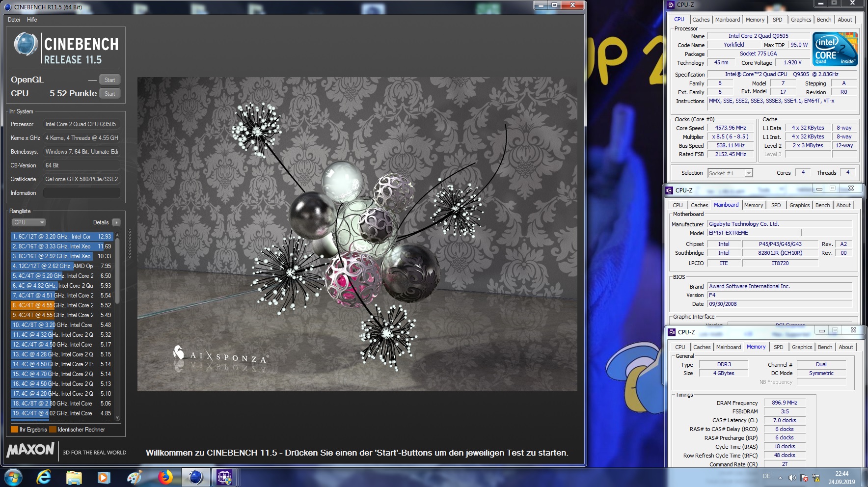Switch to Bench tab in Memory CPU-Z window
This screenshot has height=487, width=868.
825,347
